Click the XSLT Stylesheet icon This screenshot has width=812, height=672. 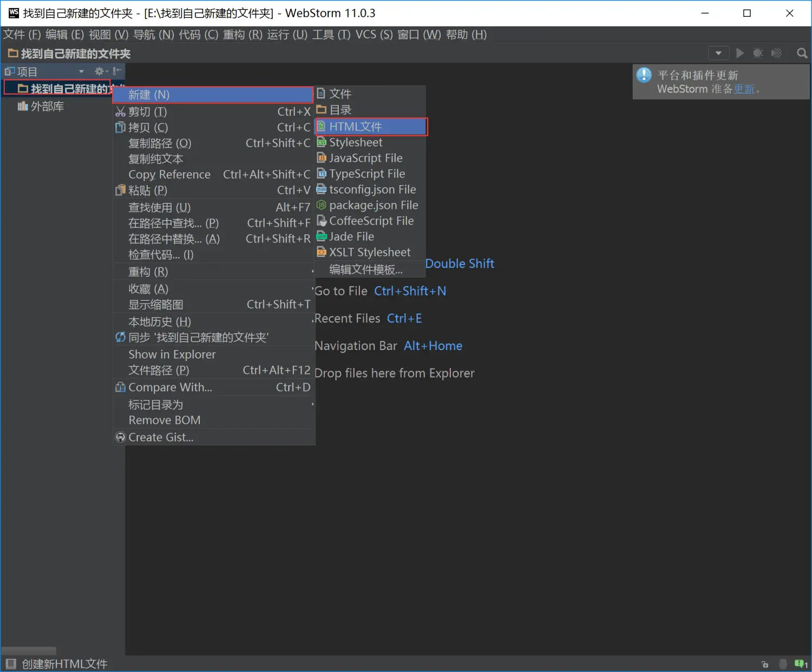pyautogui.click(x=322, y=252)
